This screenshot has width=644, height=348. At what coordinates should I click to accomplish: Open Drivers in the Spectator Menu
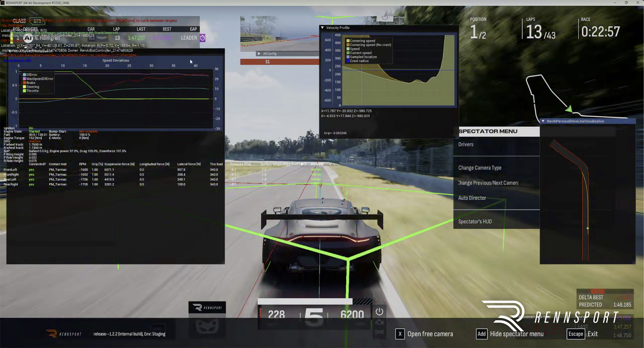[496, 145]
